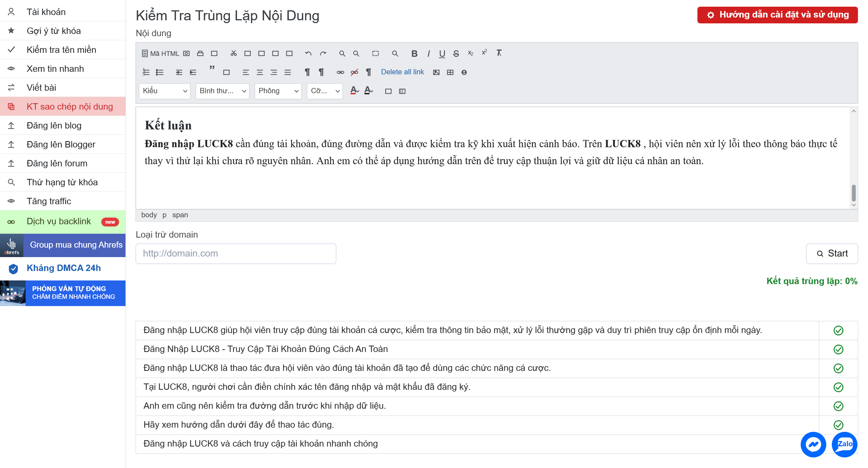The height and width of the screenshot is (468, 868).
Task: Click the preview icon beside Mã HTML
Action: (186, 53)
